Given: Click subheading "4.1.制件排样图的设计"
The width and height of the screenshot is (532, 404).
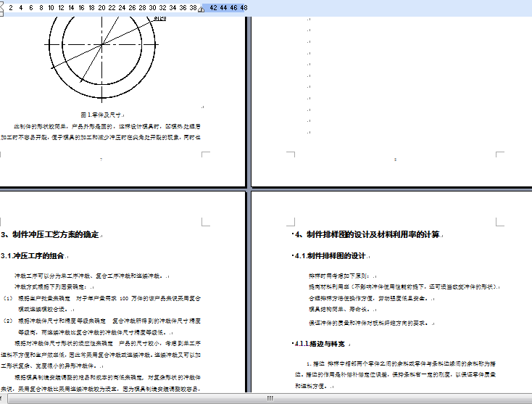Looking at the screenshot, I should coord(330,256).
